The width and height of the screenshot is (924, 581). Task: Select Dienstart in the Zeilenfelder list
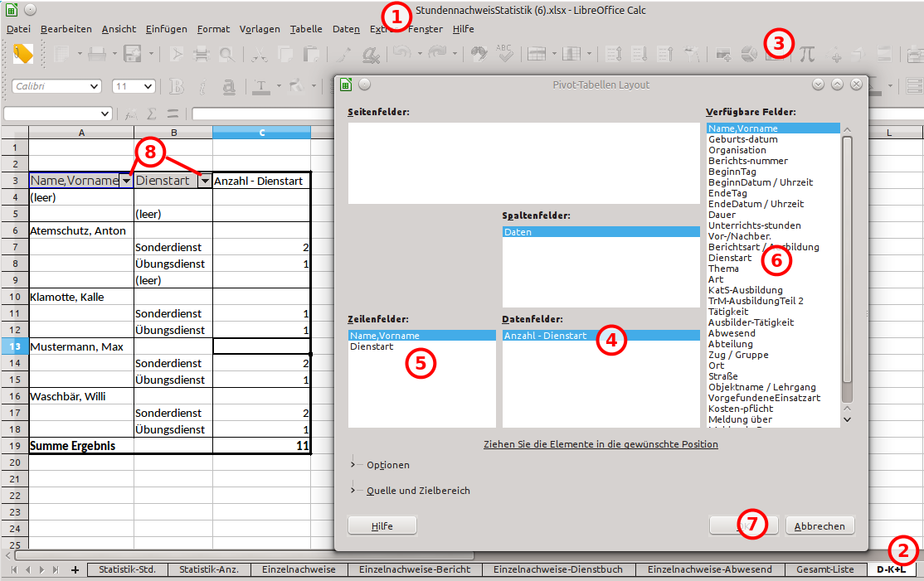(x=371, y=346)
